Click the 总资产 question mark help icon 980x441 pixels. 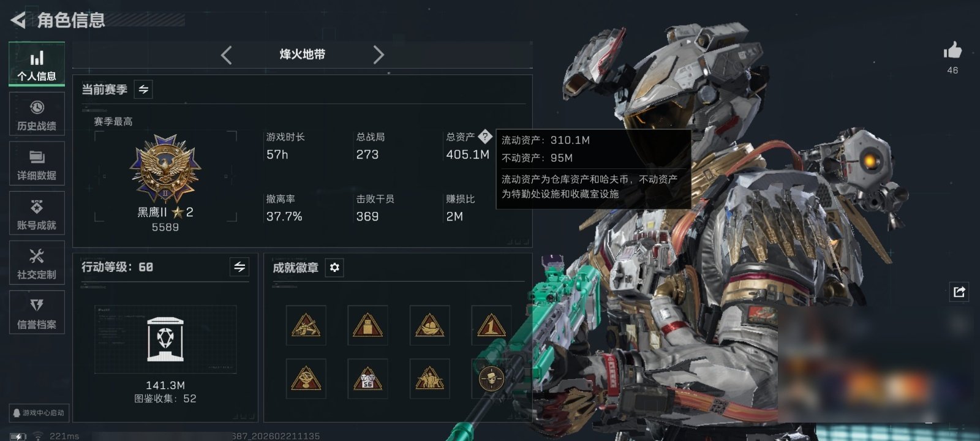point(484,137)
